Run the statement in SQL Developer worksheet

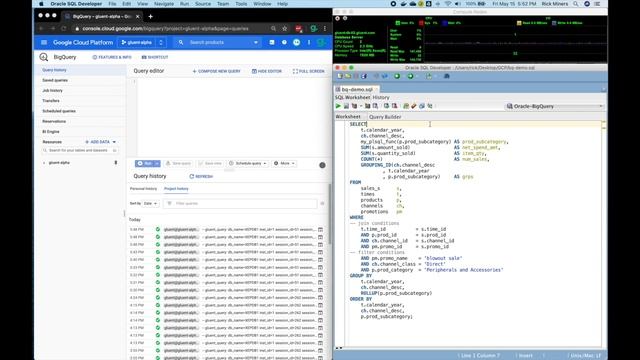click(338, 106)
